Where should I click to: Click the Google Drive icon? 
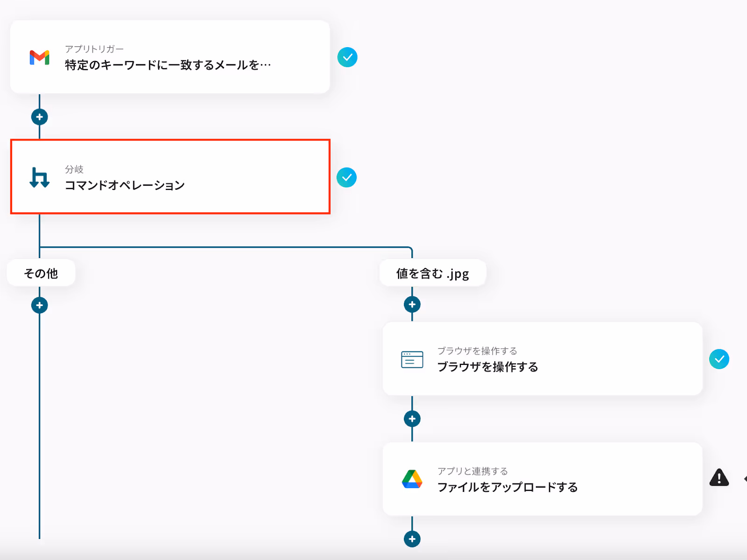point(412,479)
